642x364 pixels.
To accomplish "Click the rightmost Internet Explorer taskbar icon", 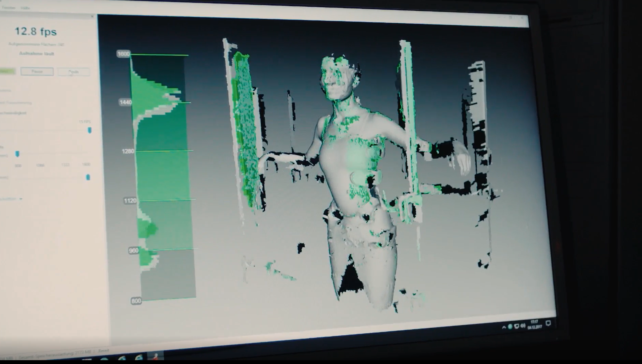I will 139,358.
